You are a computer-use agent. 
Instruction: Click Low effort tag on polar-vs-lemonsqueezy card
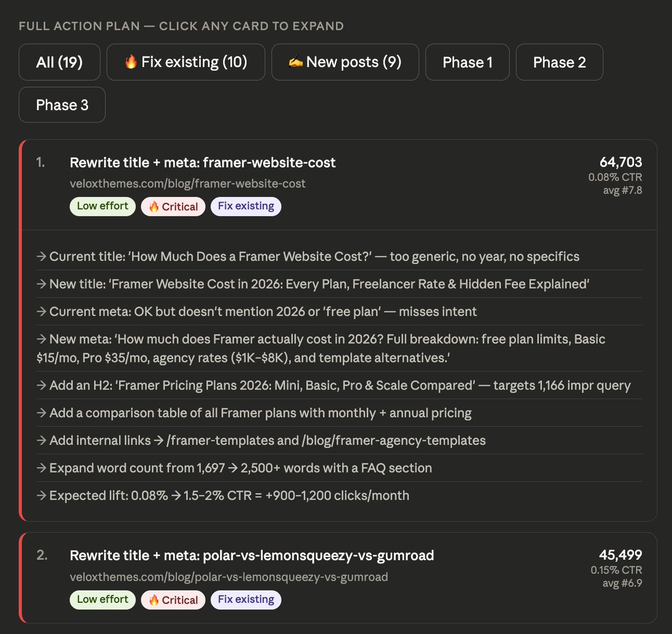pos(102,599)
